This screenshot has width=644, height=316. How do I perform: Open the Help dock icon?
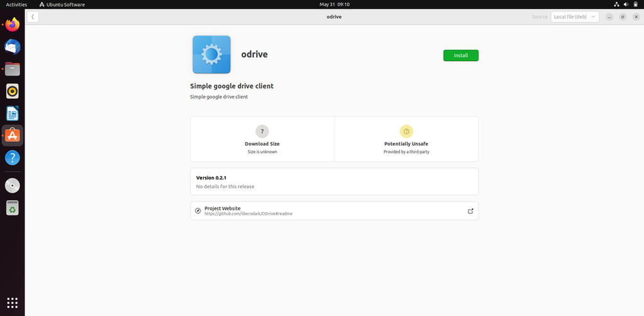pyautogui.click(x=13, y=158)
